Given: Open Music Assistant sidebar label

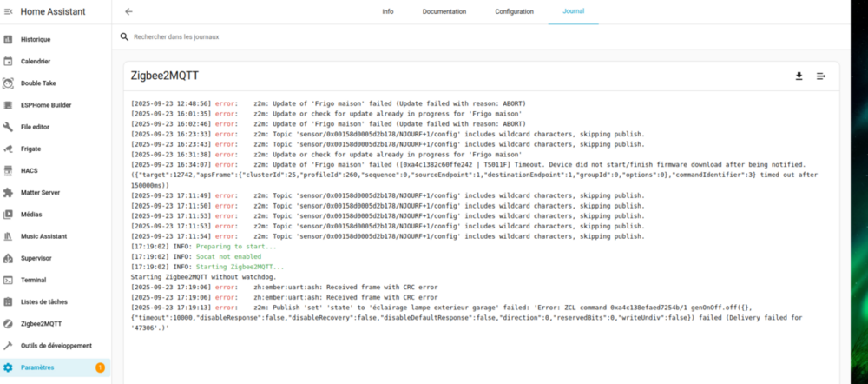Looking at the screenshot, I should (x=43, y=236).
